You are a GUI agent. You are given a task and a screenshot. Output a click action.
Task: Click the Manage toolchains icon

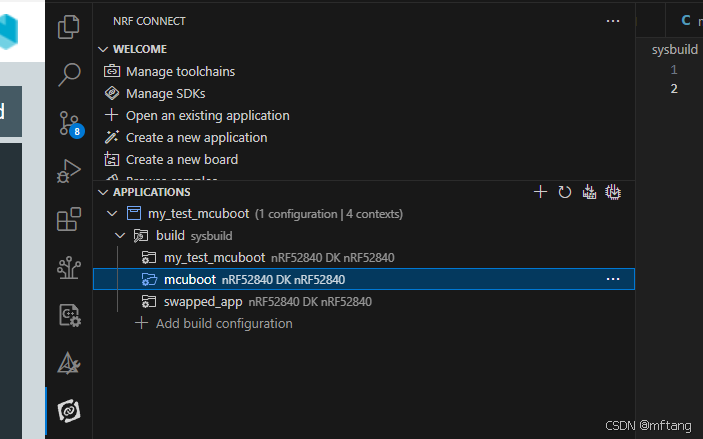point(112,71)
